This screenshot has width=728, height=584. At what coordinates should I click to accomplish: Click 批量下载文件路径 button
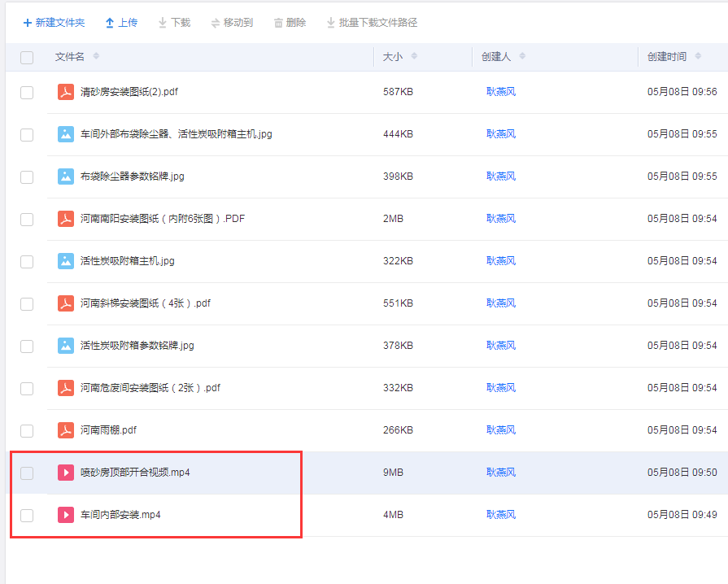[372, 22]
